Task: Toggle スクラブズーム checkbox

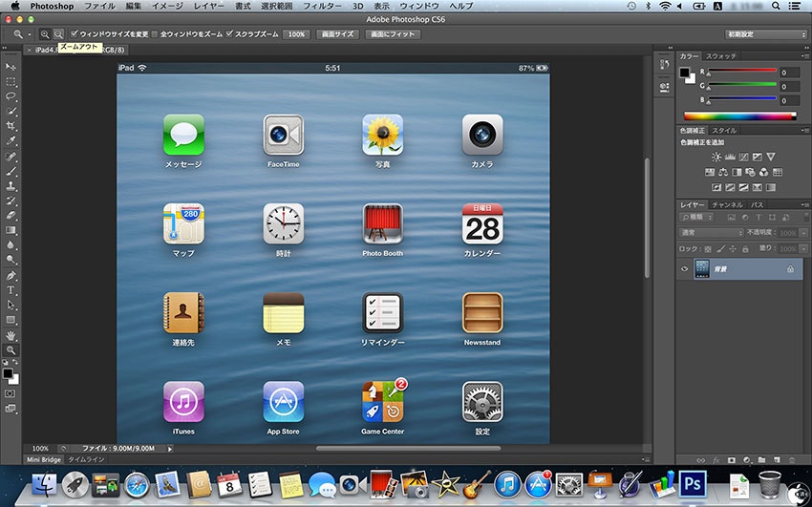Action: (229, 34)
